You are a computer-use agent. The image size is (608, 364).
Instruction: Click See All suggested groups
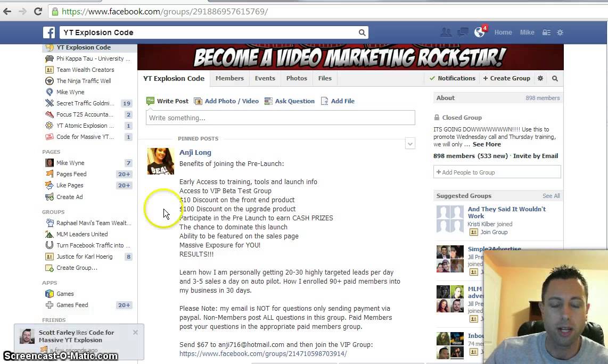(x=551, y=196)
